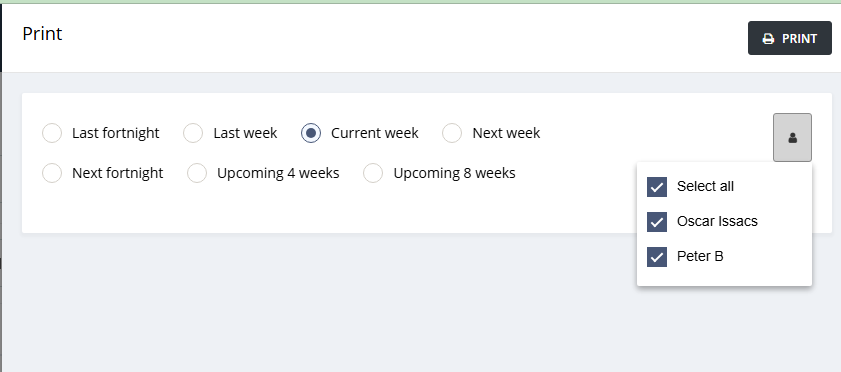
Task: Open the person filter icon dropdown
Action: point(792,137)
